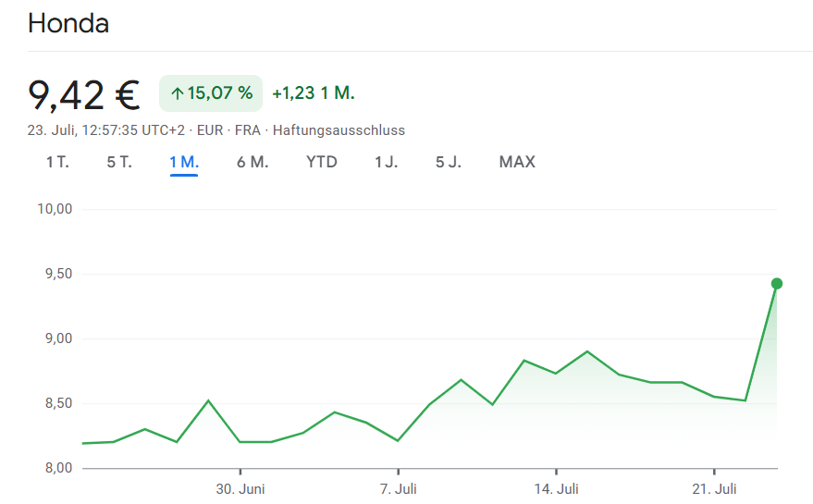
Task: Select the 5 J. range tab
Action: coord(449,162)
